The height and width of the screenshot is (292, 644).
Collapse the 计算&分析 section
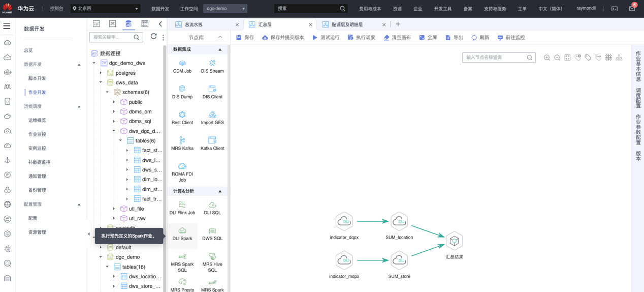(220, 191)
